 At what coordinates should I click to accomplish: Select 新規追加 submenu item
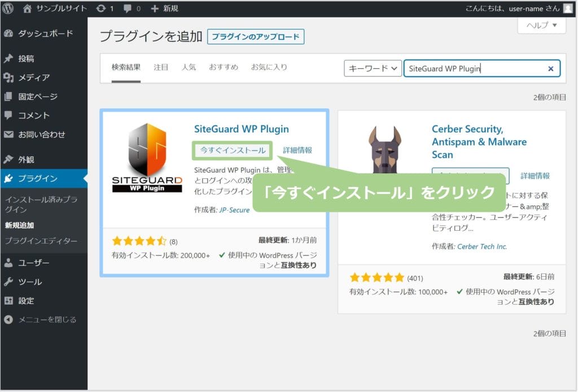pyautogui.click(x=20, y=225)
